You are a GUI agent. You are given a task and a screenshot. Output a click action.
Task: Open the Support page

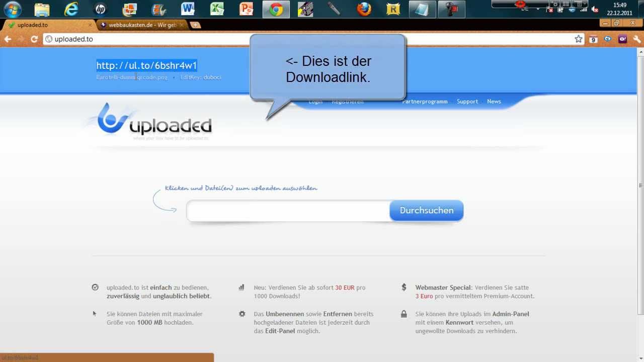pyautogui.click(x=467, y=102)
